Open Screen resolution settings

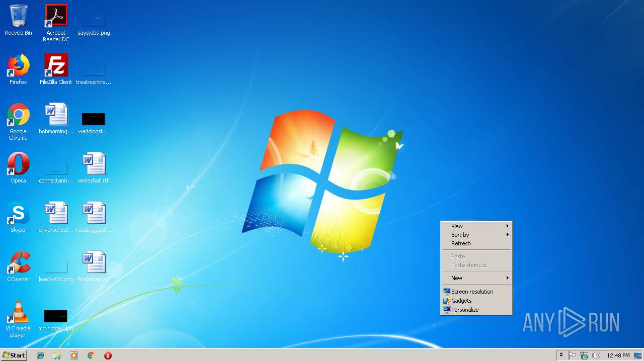(x=476, y=292)
